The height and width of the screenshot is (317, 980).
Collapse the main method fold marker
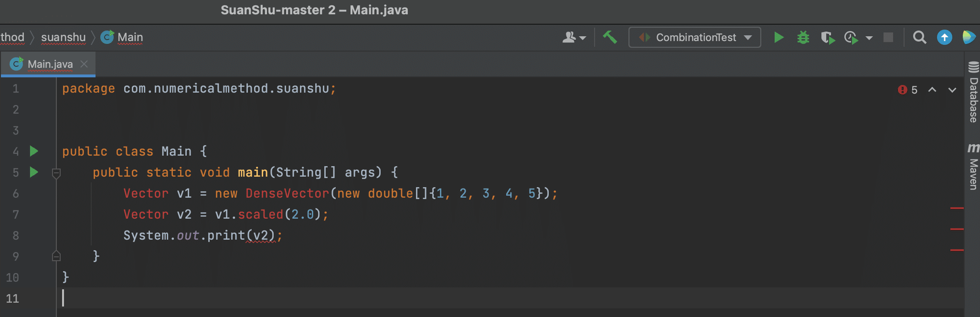pos(56,173)
